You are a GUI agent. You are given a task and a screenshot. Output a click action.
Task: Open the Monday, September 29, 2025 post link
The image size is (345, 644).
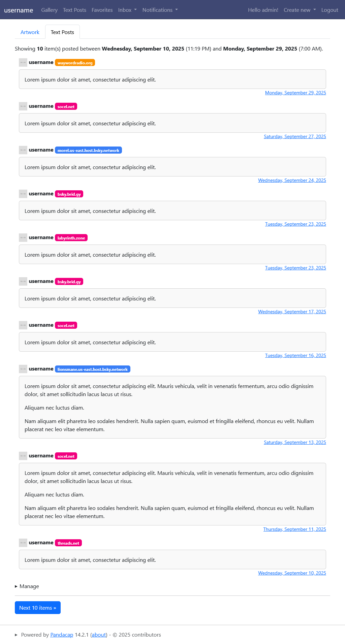(295, 93)
